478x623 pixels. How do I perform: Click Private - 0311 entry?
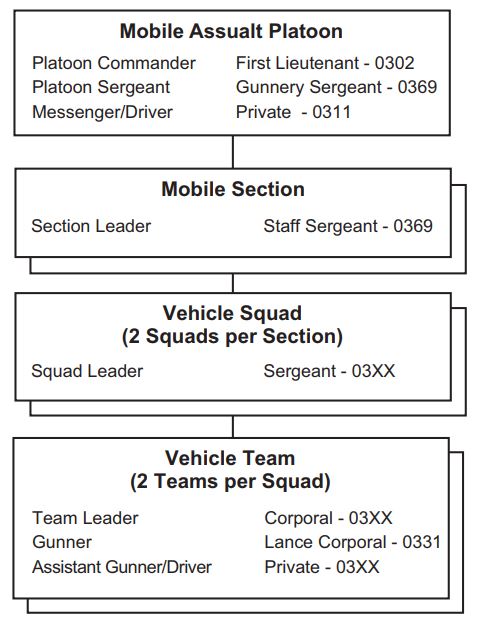point(293,112)
